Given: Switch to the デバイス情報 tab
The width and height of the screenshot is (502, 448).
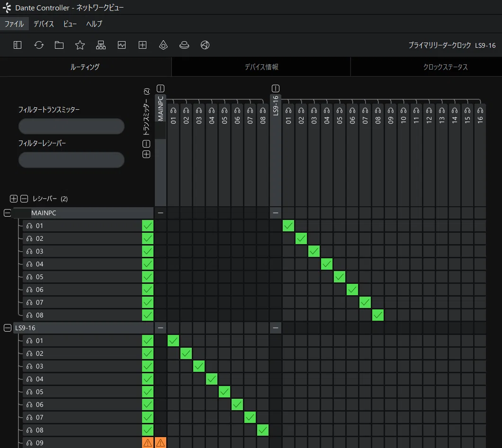Looking at the screenshot, I should 261,67.
